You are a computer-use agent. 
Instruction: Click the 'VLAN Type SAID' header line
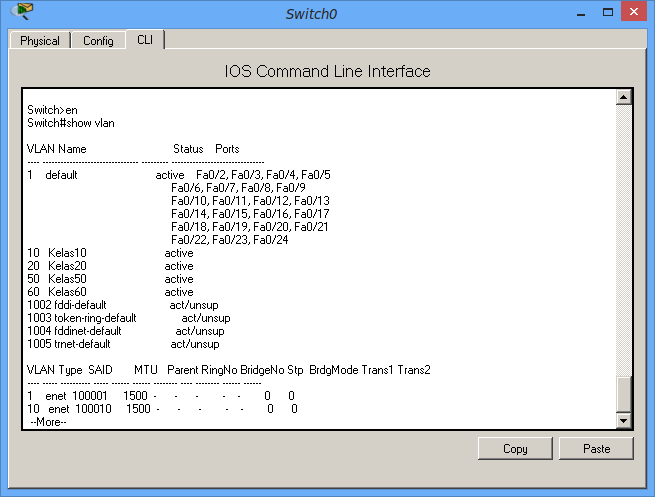pos(228,370)
